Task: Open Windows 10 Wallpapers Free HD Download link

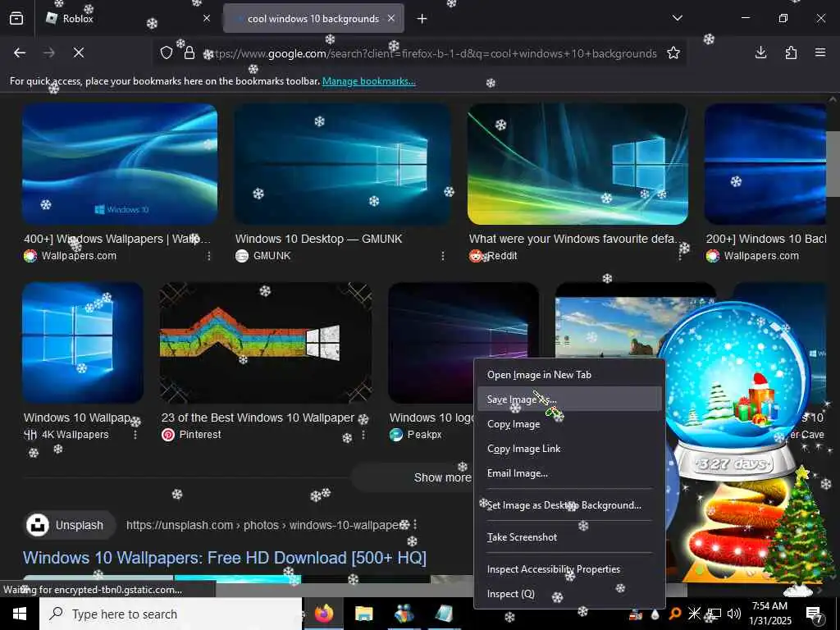Action: tap(225, 558)
